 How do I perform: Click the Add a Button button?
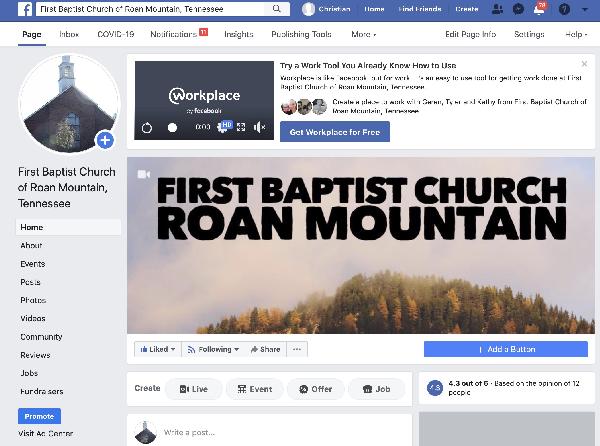505,349
